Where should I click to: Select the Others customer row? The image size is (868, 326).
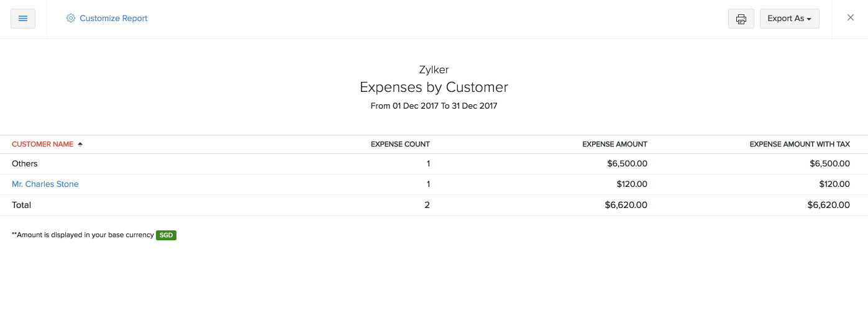click(x=25, y=164)
